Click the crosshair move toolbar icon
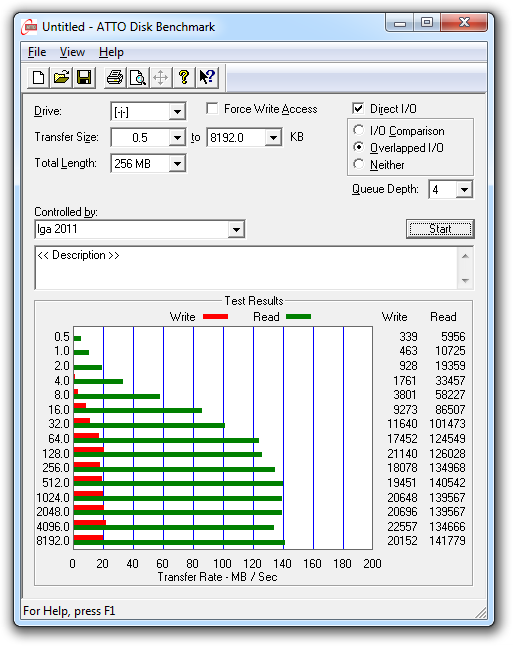This screenshot has height=646, width=513. [161, 77]
